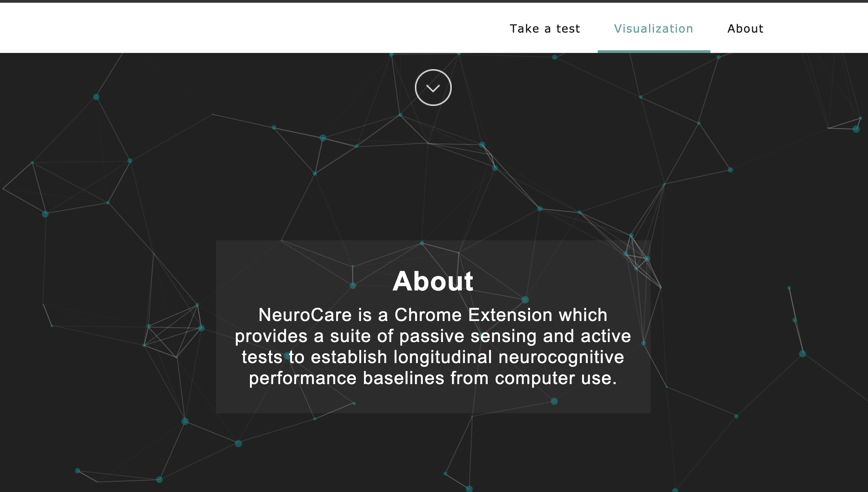868x492 pixels.
Task: Click the words passive sensing
Action: 468,336
